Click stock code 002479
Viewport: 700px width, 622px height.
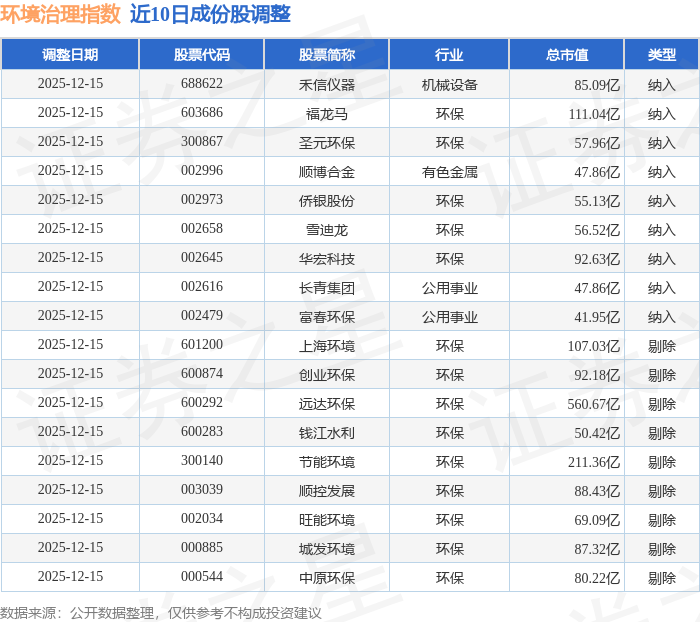[202, 316]
